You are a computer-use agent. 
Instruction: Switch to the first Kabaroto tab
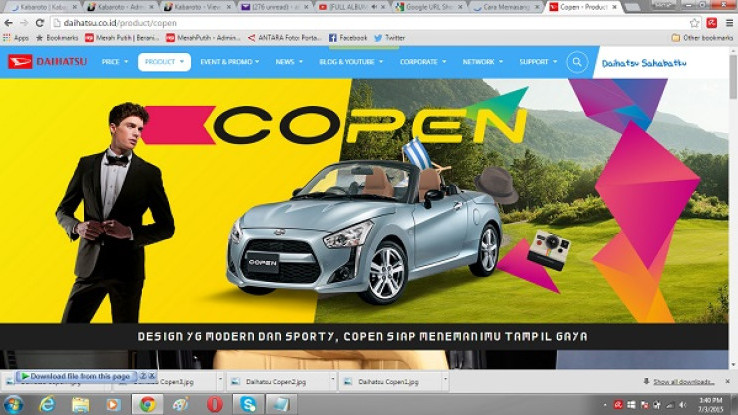click(41, 7)
